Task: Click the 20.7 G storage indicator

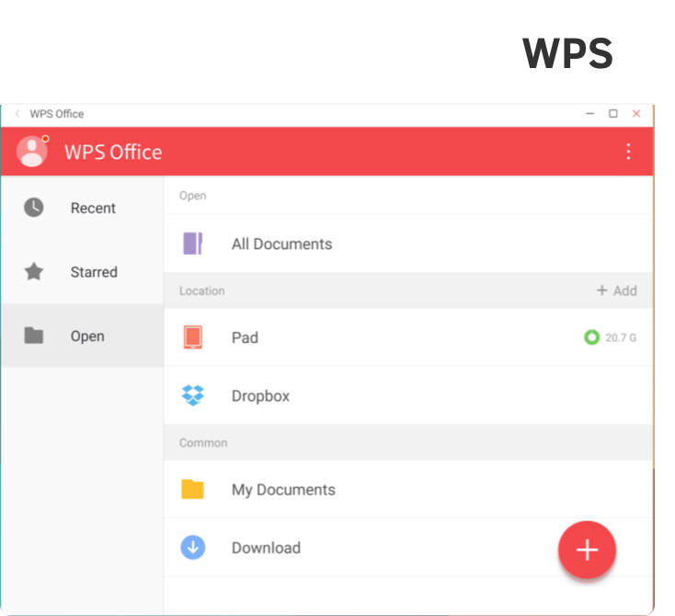Action: point(611,337)
